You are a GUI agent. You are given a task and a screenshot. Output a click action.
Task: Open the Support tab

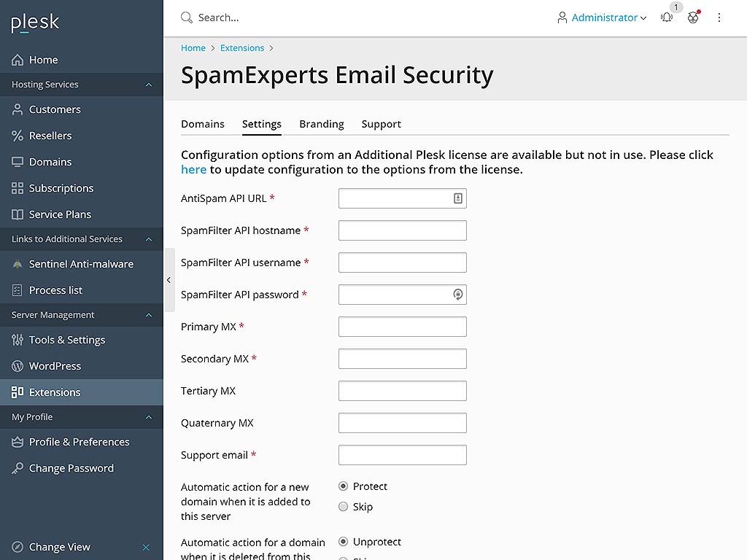point(381,124)
